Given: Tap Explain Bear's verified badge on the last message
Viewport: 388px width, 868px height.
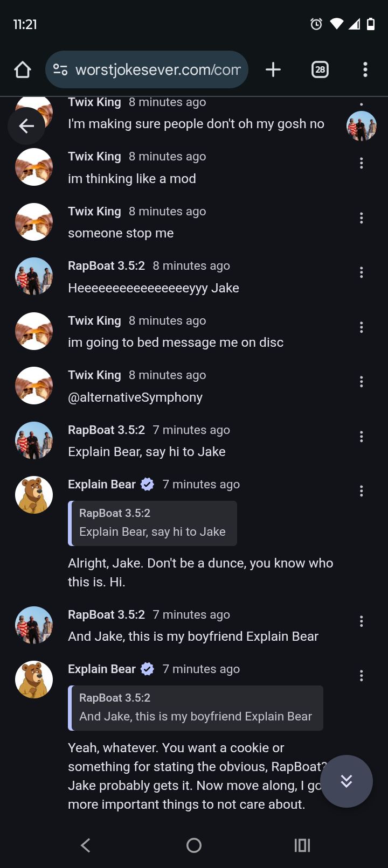Looking at the screenshot, I should (x=147, y=669).
